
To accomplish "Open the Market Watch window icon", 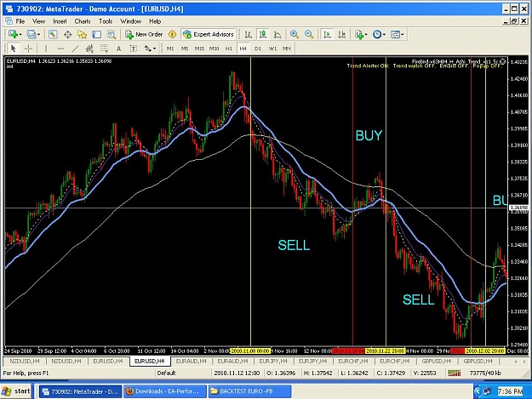I will point(53,34).
